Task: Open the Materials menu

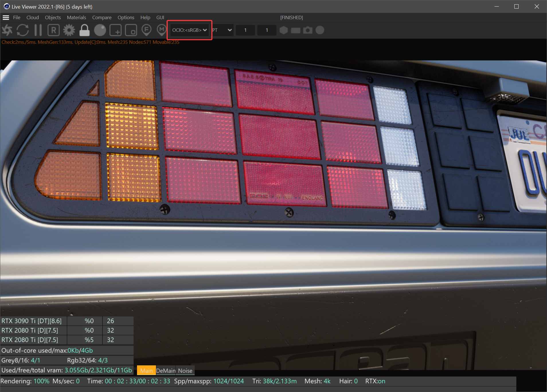Action: (x=76, y=17)
